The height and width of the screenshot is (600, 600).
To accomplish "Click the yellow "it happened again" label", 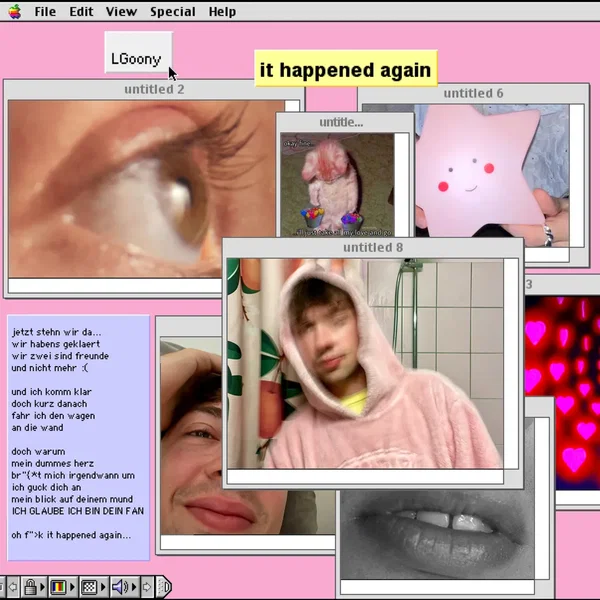I will pyautogui.click(x=345, y=70).
